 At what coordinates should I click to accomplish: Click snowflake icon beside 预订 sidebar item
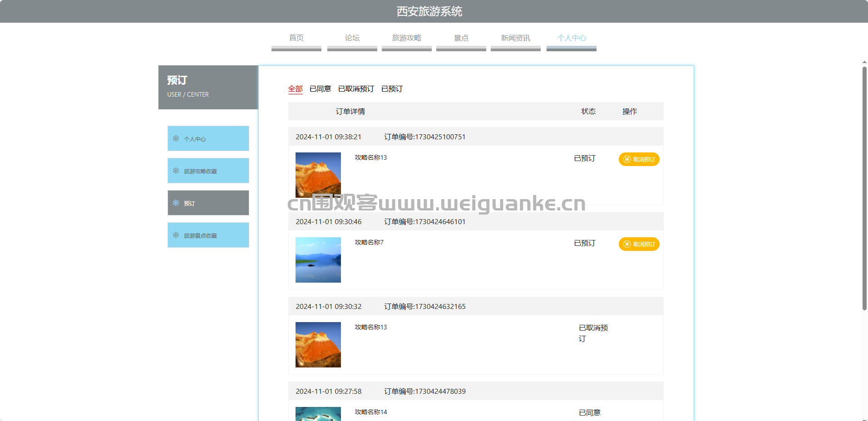coord(176,203)
